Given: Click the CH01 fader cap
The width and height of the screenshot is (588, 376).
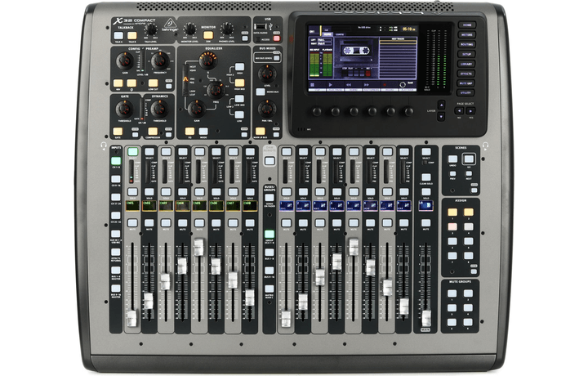Looking at the screenshot, I should [x=131, y=319].
